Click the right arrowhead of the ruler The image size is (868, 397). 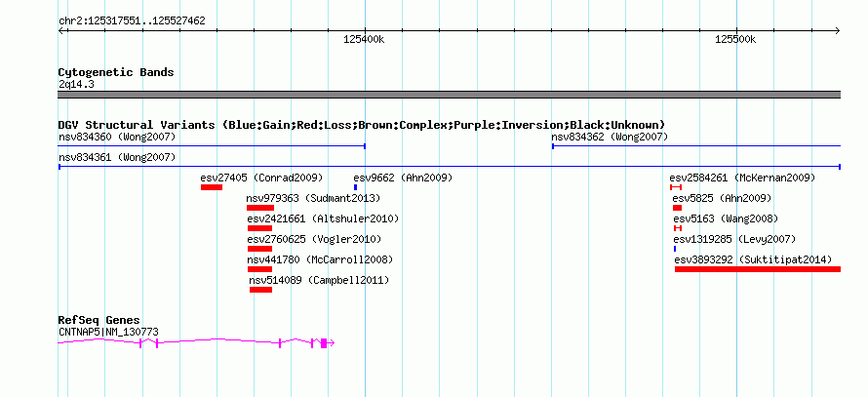[838, 30]
